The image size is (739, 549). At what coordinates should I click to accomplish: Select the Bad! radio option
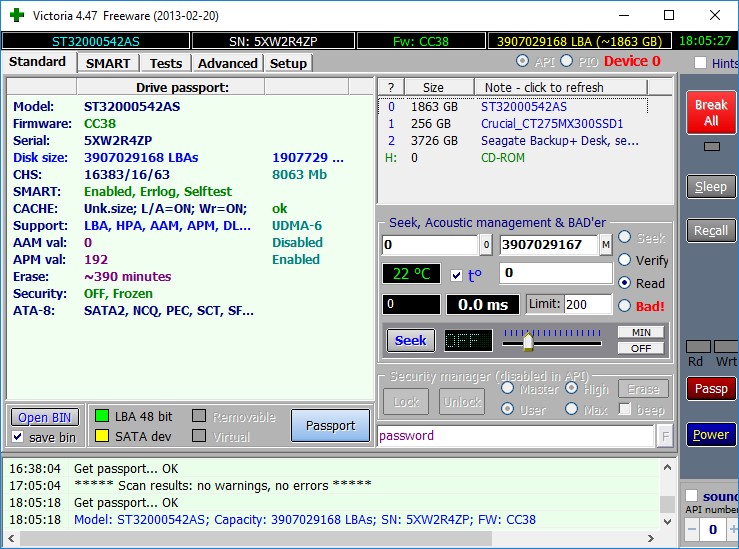click(624, 306)
